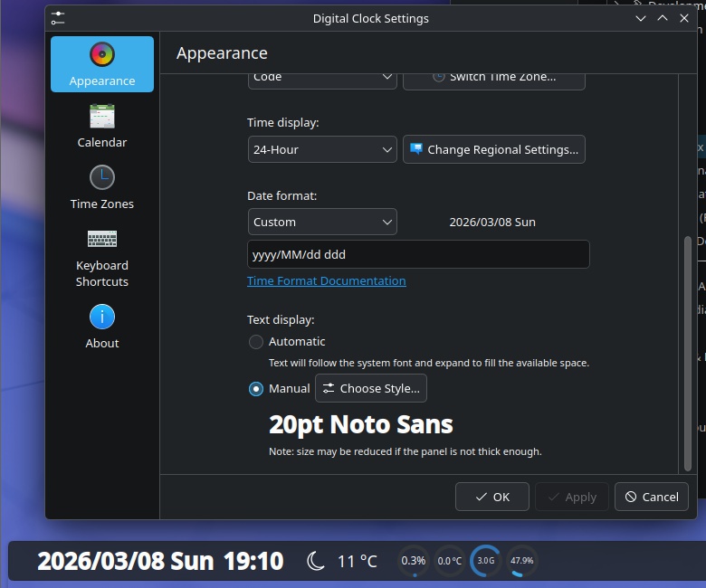This screenshot has width=706, height=588.
Task: Click the Choose Style button
Action: 371,389
